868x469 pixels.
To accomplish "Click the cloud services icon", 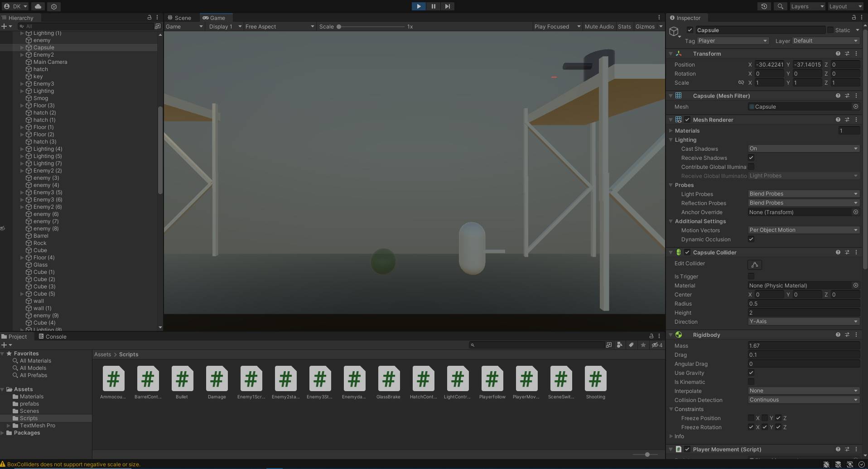I will pos(38,6).
